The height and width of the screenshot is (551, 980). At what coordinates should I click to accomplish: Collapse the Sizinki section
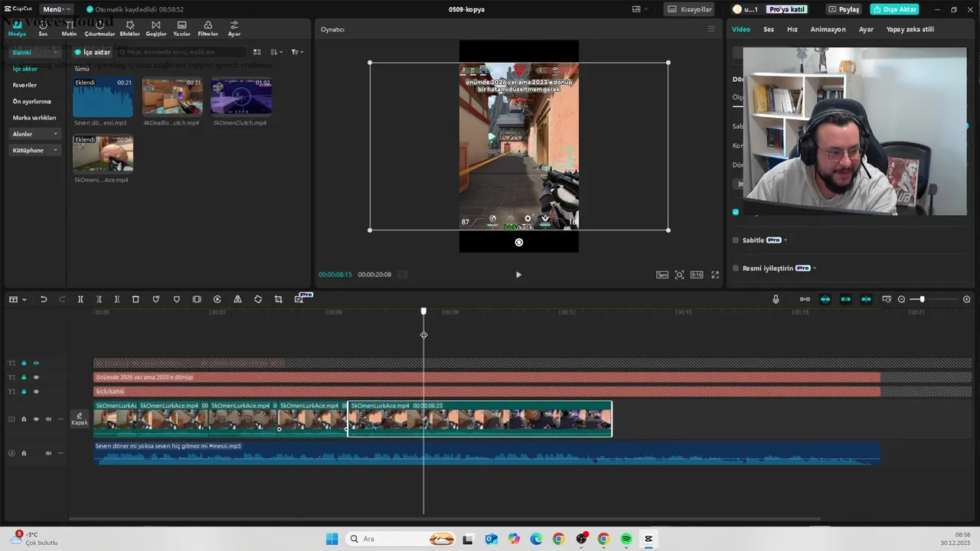point(55,52)
